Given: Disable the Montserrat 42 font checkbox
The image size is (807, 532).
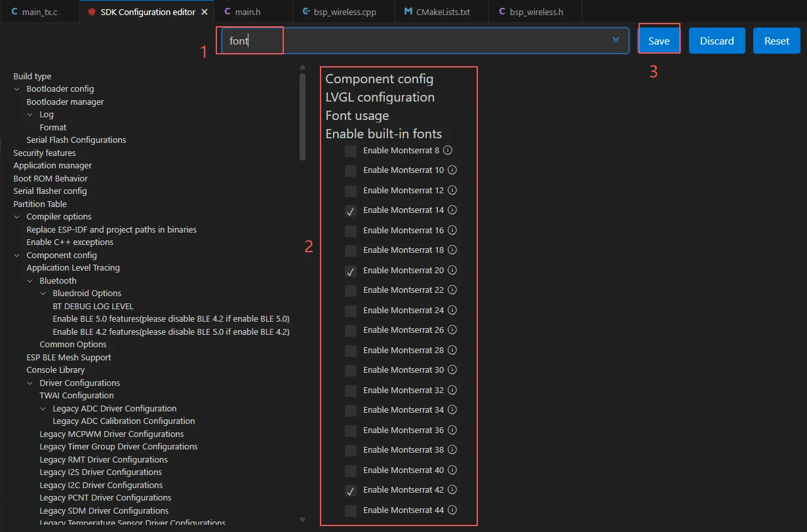Looking at the screenshot, I should coord(351,491).
